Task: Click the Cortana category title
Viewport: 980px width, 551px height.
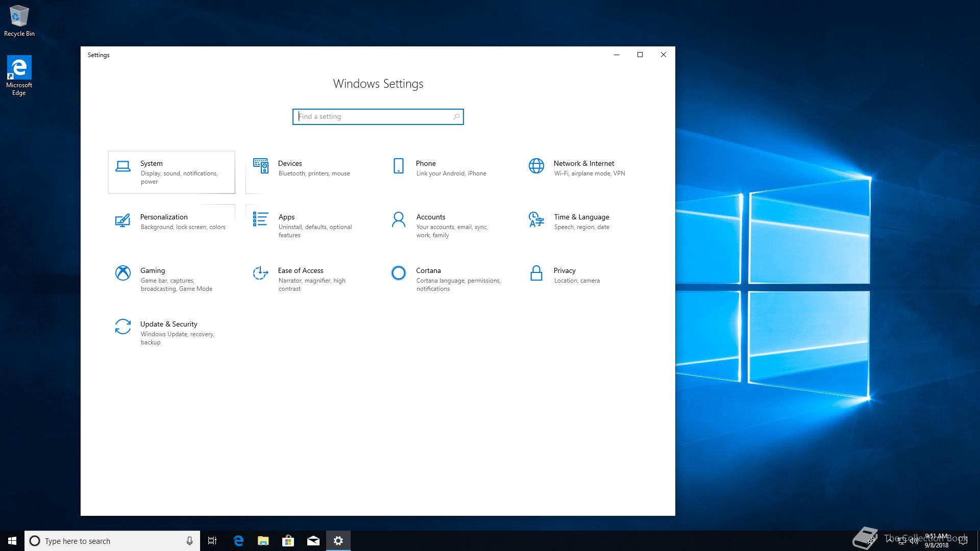Action: [x=428, y=270]
